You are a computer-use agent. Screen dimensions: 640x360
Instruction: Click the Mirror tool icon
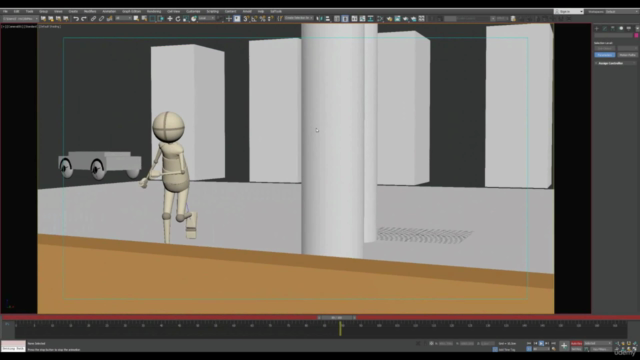(319, 19)
